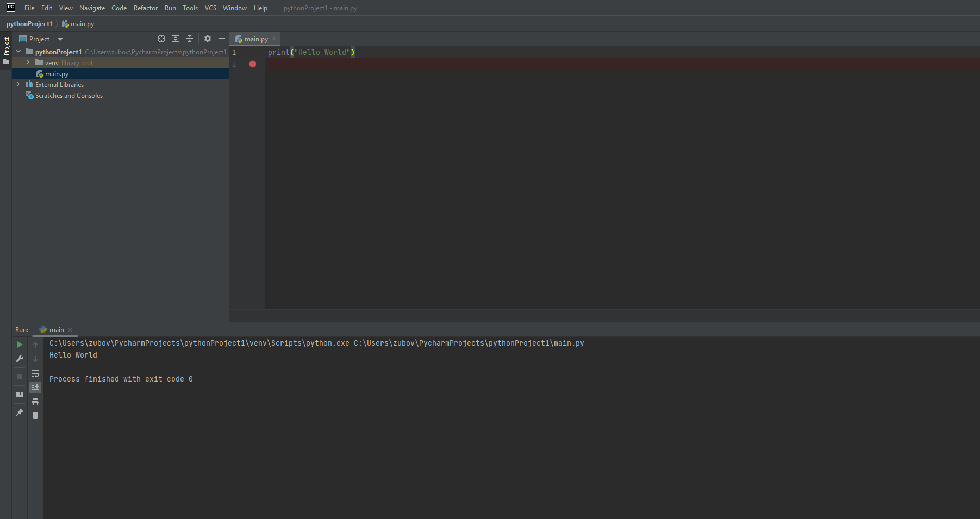Clear the run console with trash icon
Viewport: 980px width, 519px height.
pyautogui.click(x=35, y=416)
